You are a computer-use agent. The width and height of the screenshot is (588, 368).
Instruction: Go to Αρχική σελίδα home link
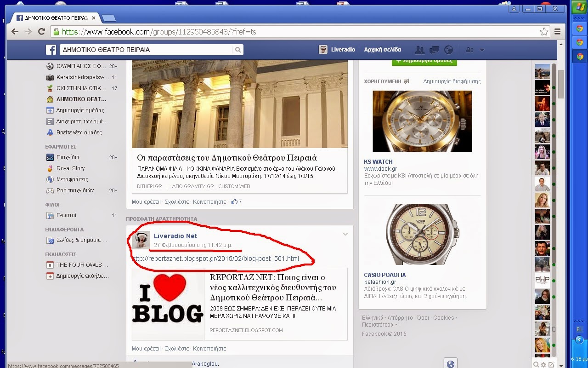(382, 50)
